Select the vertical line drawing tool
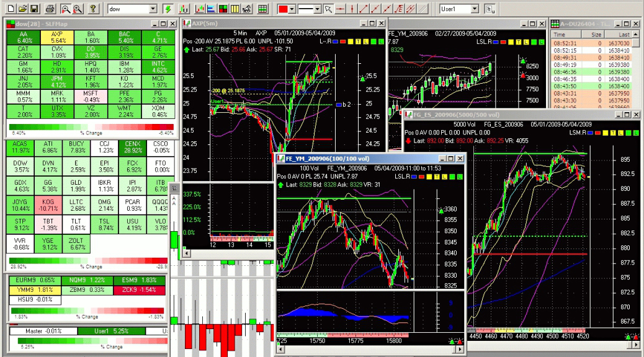644x357 pixels. (x=352, y=9)
